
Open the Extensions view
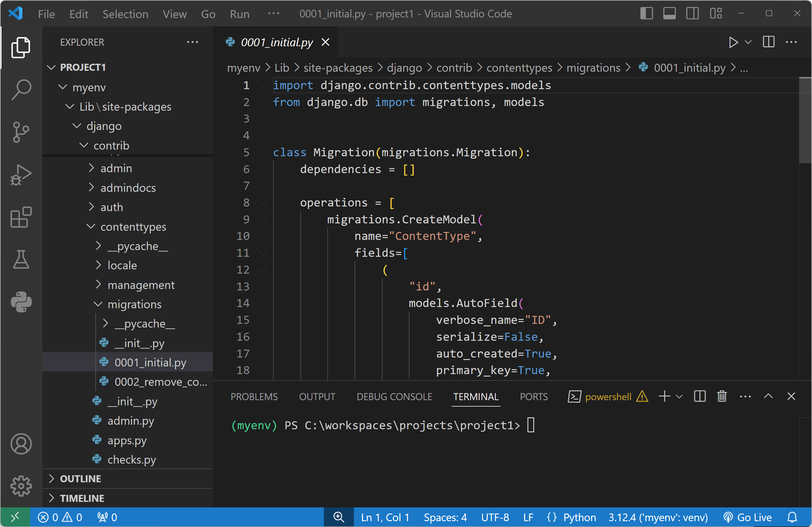pos(21,217)
